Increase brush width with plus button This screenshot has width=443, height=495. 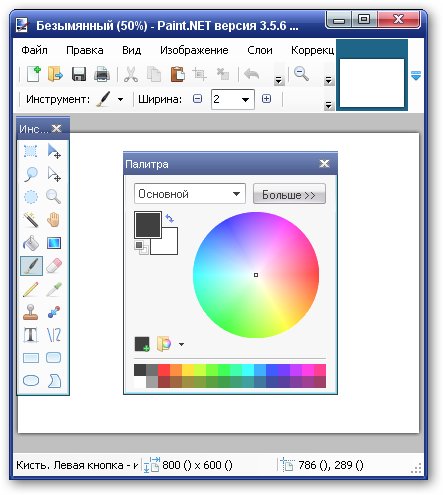point(266,99)
